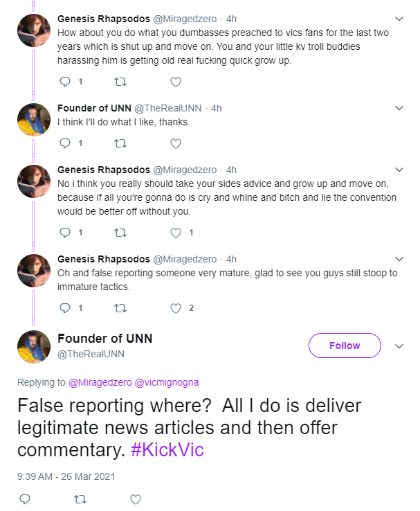Open Founder of UNN's main tweet avatar

(34, 347)
